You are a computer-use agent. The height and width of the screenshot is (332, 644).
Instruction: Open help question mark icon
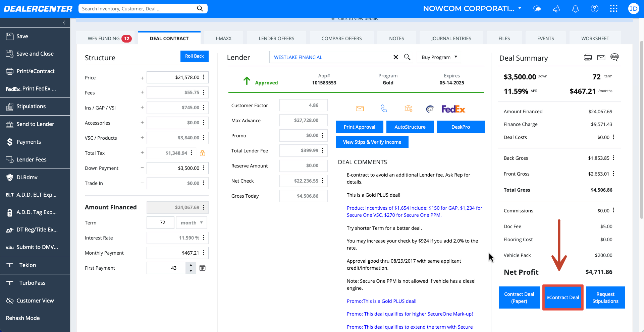click(x=594, y=9)
